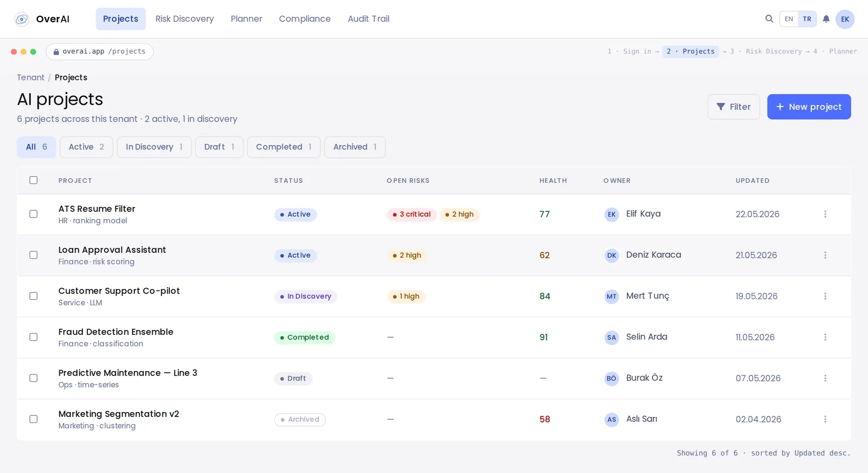Open the Planner nav tab

click(x=246, y=19)
